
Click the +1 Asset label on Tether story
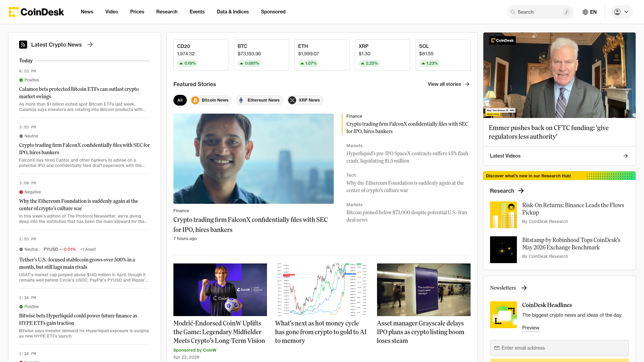coord(88,249)
